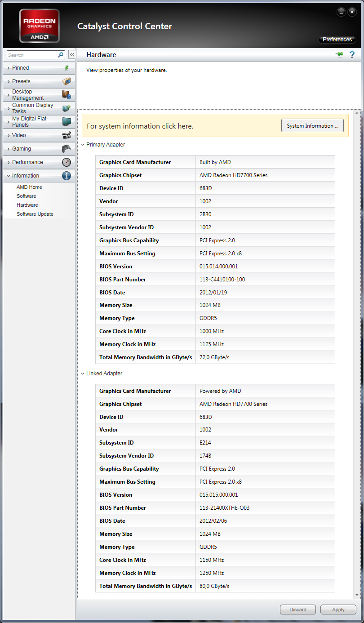
Task: Click the Video camcorder icon
Action: pyautogui.click(x=67, y=135)
